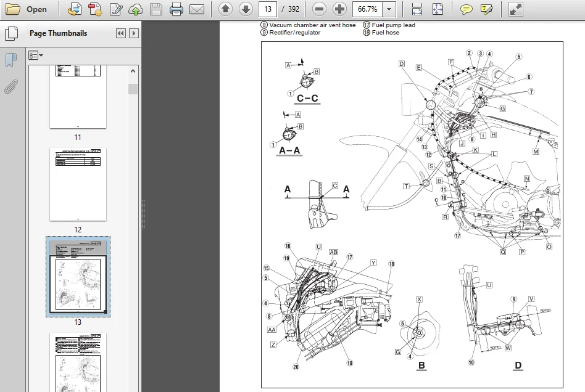Click the zoom out minus button
The height and width of the screenshot is (392, 585).
[319, 9]
